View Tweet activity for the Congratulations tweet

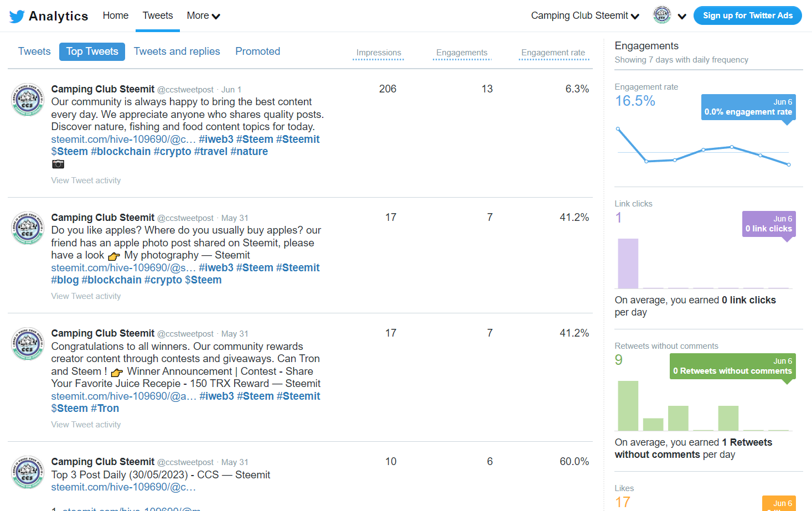86,425
